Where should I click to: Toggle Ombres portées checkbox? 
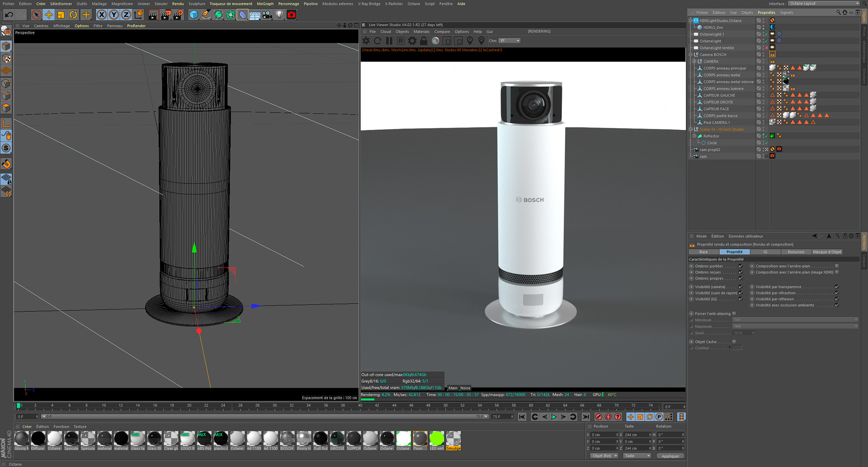tap(741, 266)
